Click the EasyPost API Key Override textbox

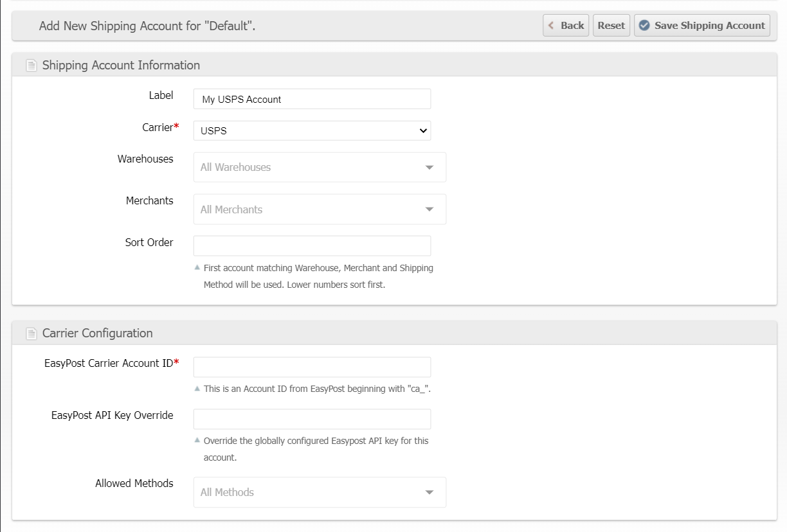point(312,419)
